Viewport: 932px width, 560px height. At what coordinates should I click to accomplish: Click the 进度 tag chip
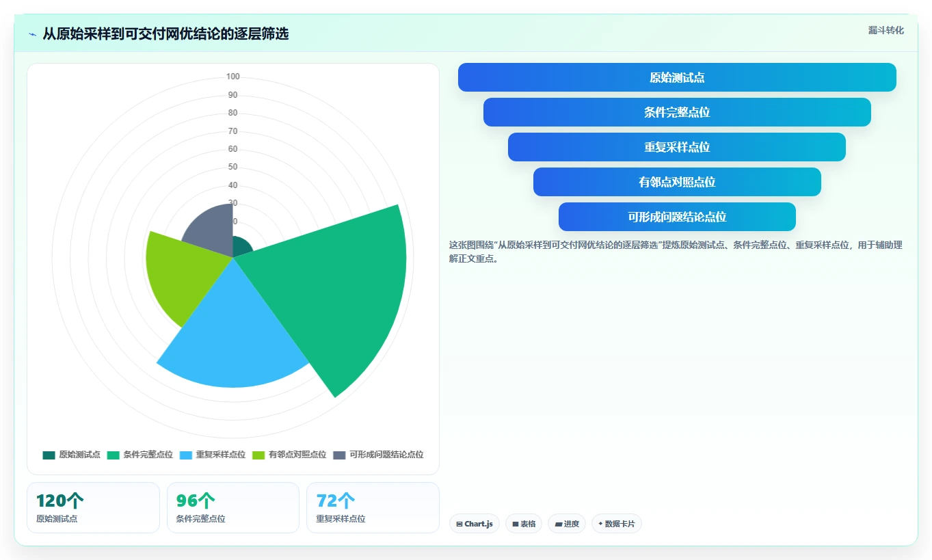pos(567,524)
